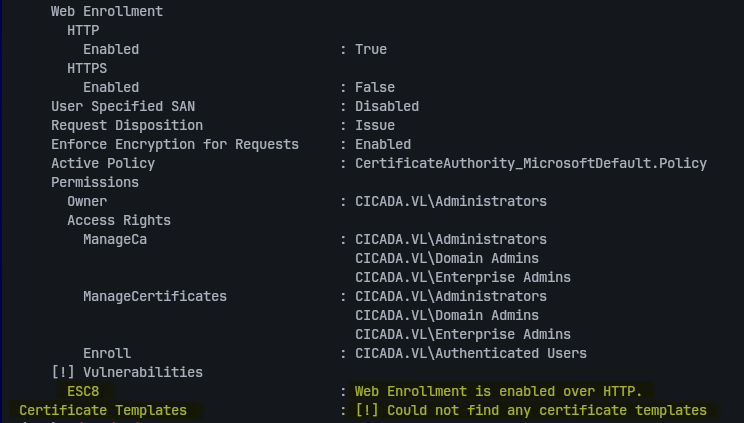Click the "Active Policy" label
Image resolution: width=744 pixels, height=423 pixels.
[x=103, y=163]
